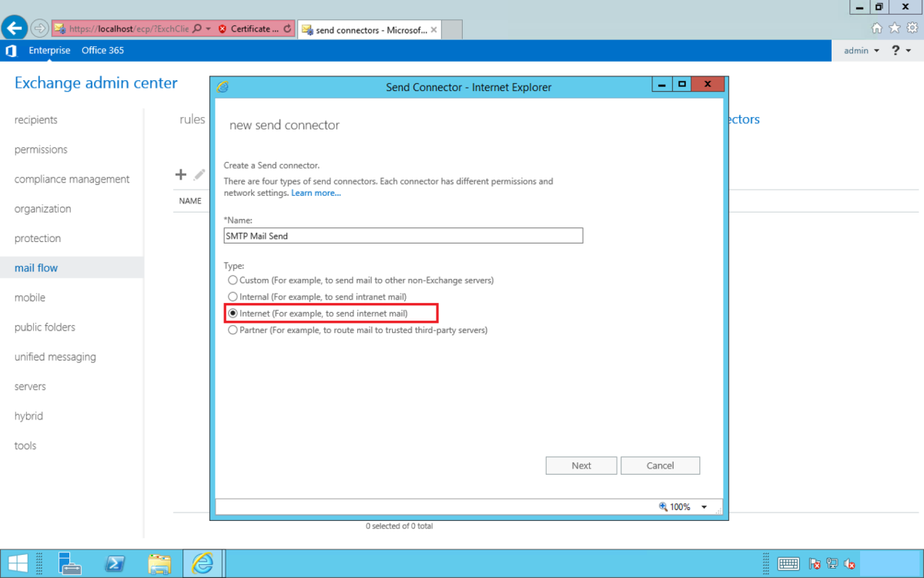This screenshot has height=578, width=924.
Task: Open the touch keyboard from the system tray
Action: [788, 563]
